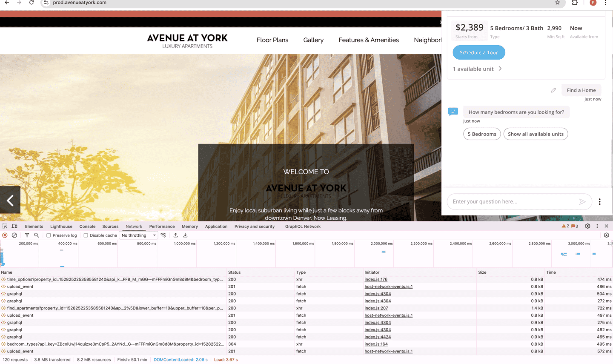
Task: Click the previous slide arrow on carousel
Action: pyautogui.click(x=10, y=200)
